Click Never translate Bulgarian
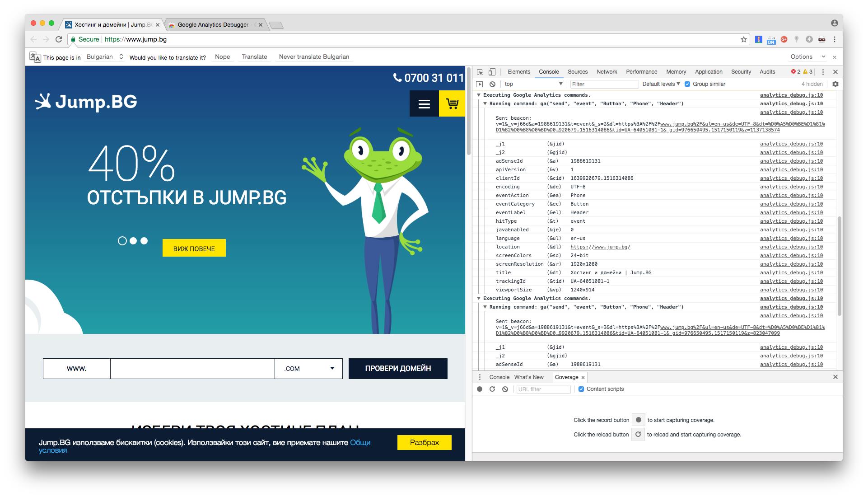Screen dimensions: 868x497 tap(314, 56)
